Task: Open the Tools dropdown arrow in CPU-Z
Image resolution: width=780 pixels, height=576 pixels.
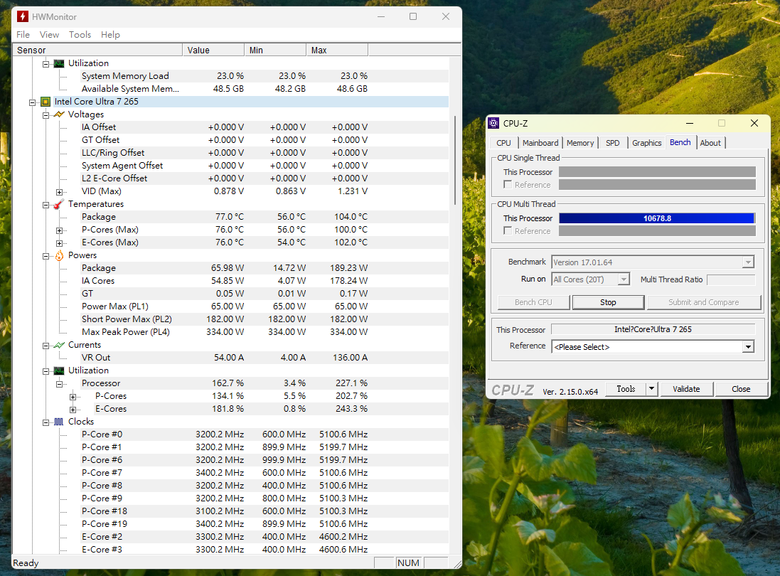Action: pos(652,389)
